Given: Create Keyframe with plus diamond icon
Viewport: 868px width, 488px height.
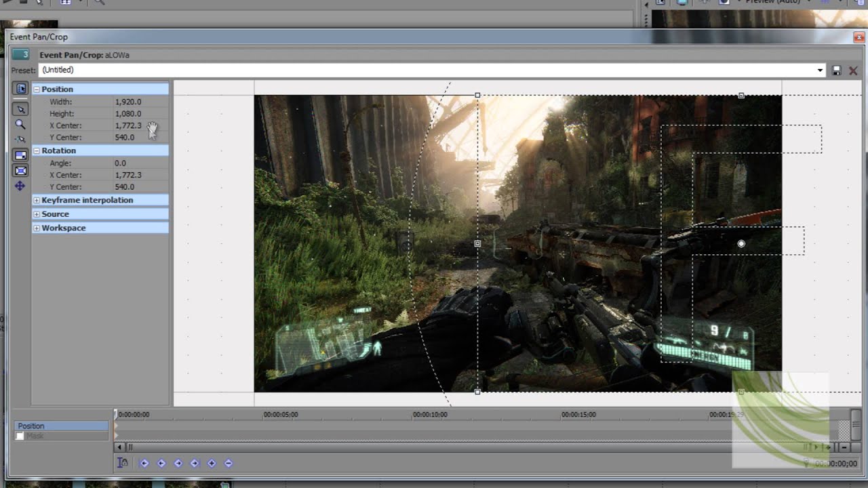Looking at the screenshot, I should (x=212, y=463).
